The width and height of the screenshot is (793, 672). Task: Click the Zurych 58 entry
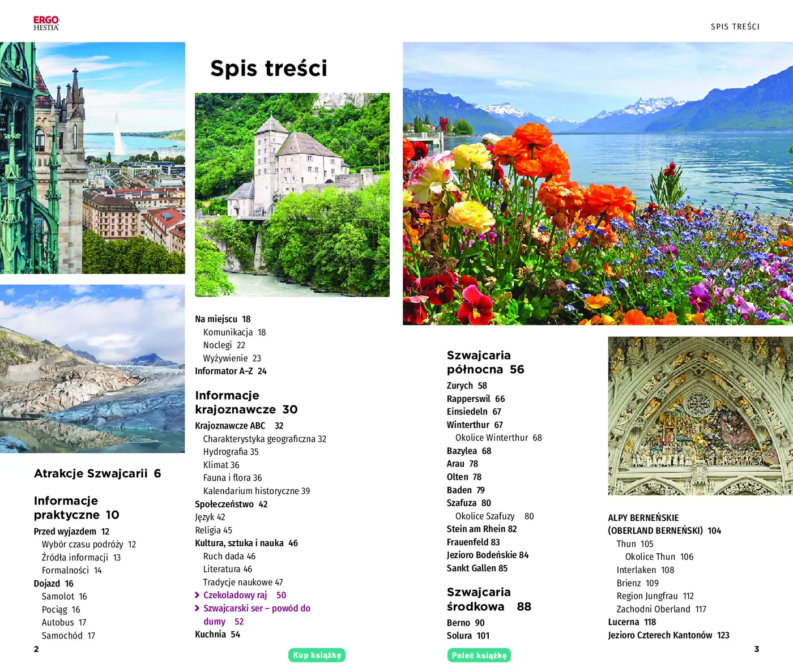click(x=467, y=386)
